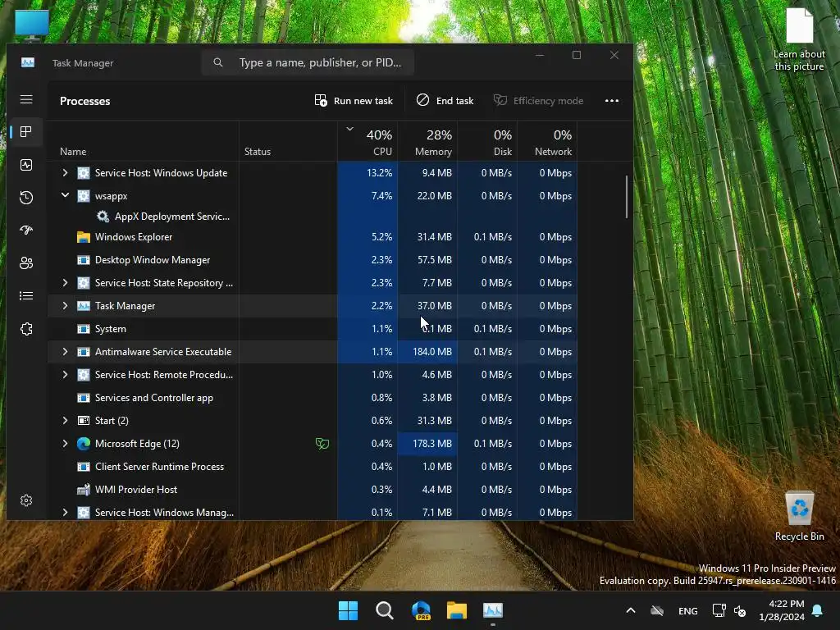Click the process list vertical scrollbar thumb

(626, 197)
